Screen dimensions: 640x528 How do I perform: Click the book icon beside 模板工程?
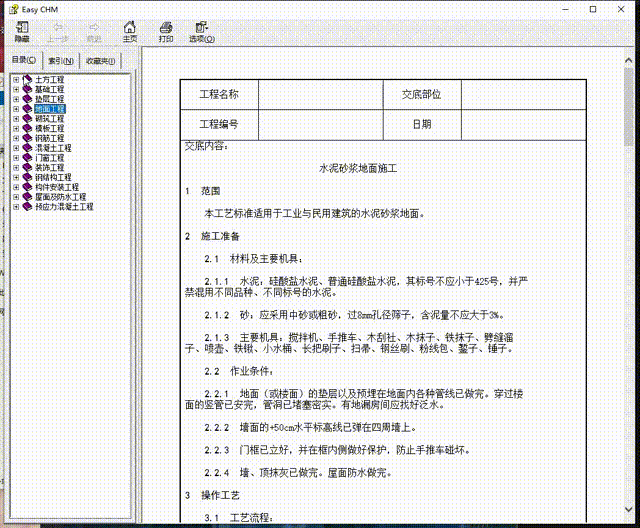point(27,128)
